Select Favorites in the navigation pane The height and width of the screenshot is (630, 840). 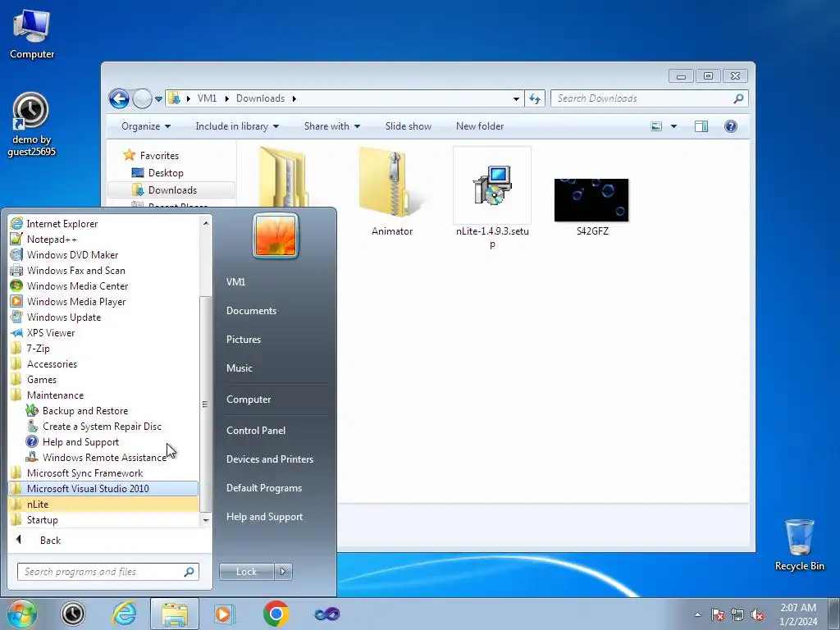click(159, 155)
